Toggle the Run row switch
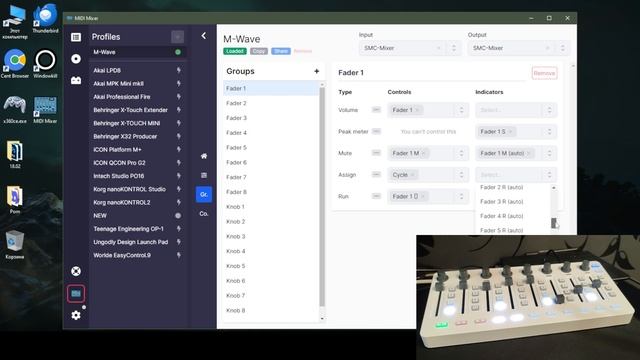Screen dimensions: 640x360 376,196
